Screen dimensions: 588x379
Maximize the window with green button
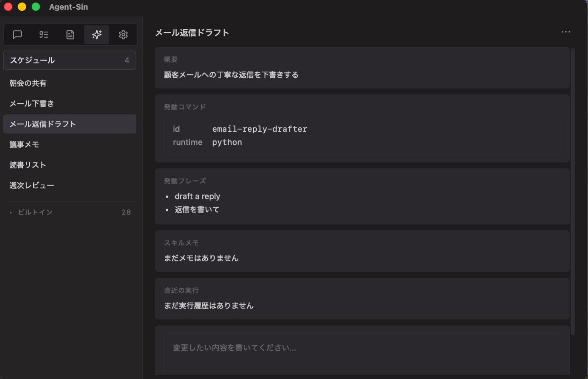[x=36, y=7]
